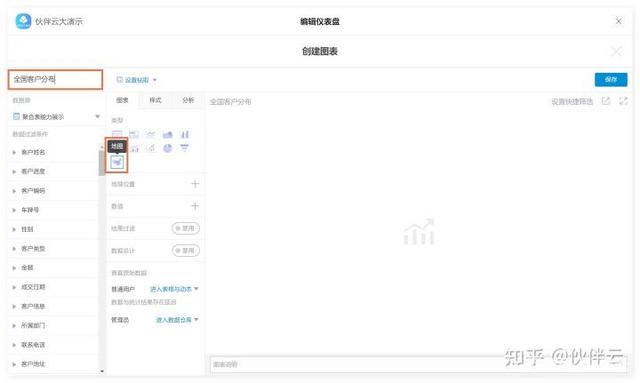Select the map (地图) chart type icon
The width and height of the screenshot is (640, 383).
tap(117, 162)
